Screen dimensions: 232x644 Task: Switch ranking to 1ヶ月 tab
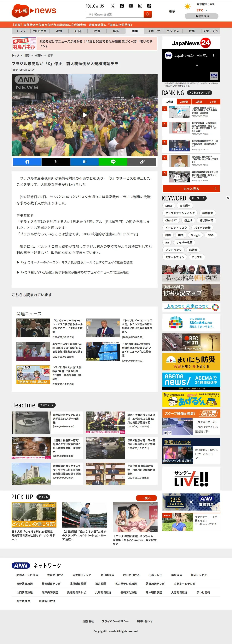tap(213, 102)
